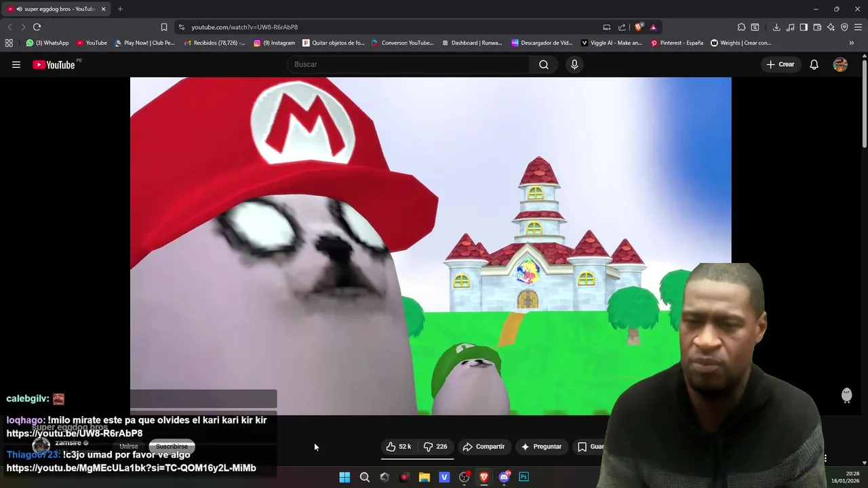
Task: Open the browser downloads icon
Action: tap(776, 27)
